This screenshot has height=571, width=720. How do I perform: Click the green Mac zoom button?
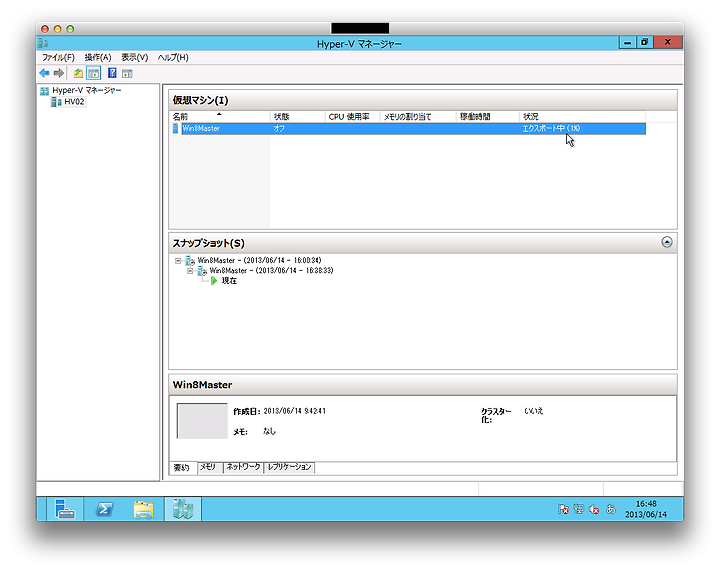(70, 29)
